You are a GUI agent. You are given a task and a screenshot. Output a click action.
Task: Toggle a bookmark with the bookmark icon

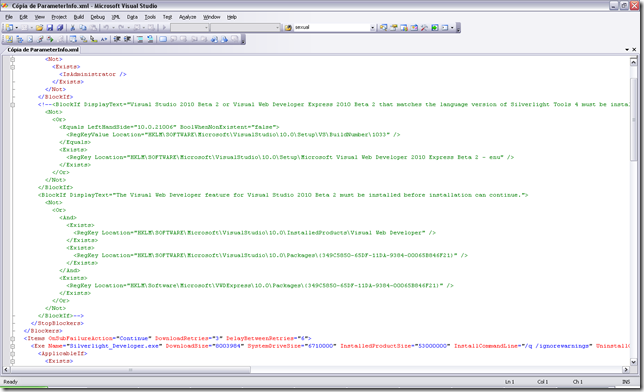[163, 39]
